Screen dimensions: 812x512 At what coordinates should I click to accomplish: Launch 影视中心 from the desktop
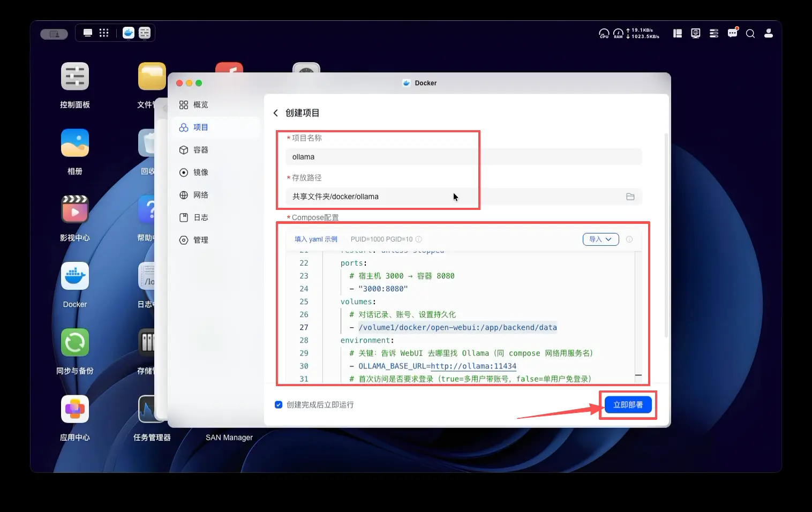[75, 209]
